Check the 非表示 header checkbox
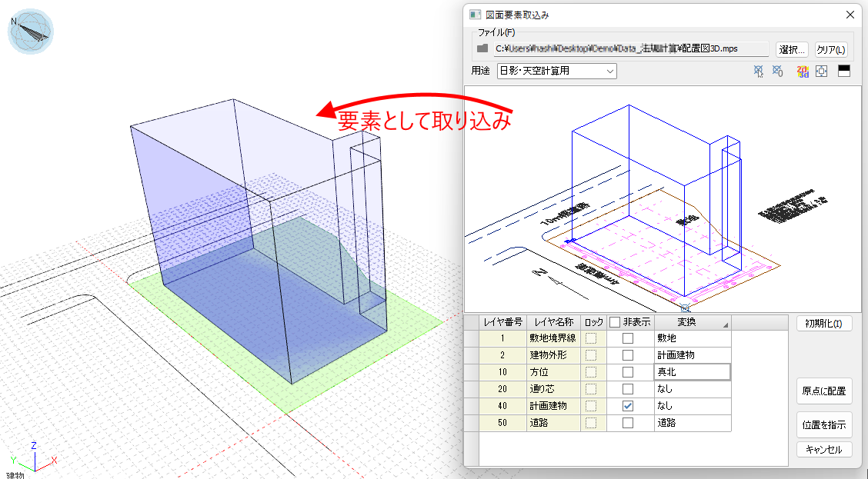868x479 pixels. click(615, 322)
